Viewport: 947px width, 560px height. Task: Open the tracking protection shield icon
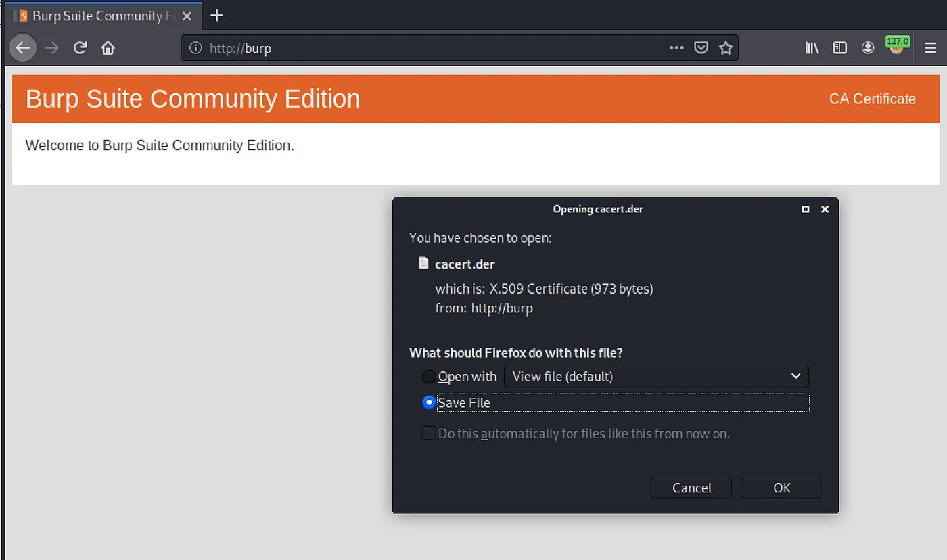point(701,47)
